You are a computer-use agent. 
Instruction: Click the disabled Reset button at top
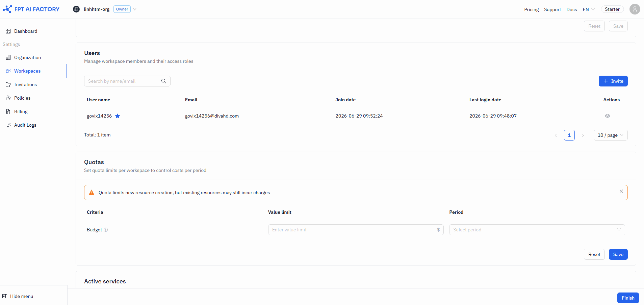coord(594,26)
